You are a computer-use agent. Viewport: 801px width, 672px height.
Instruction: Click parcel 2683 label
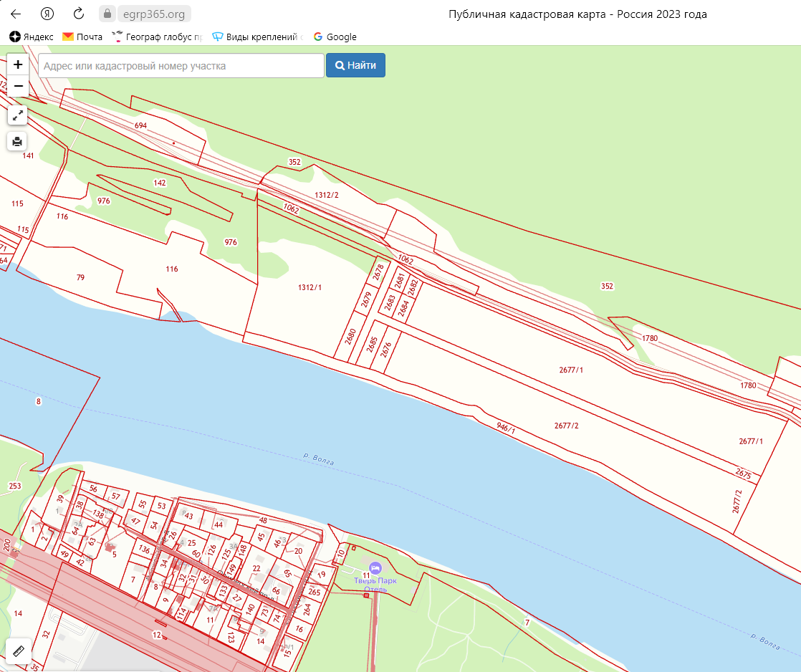390,302
